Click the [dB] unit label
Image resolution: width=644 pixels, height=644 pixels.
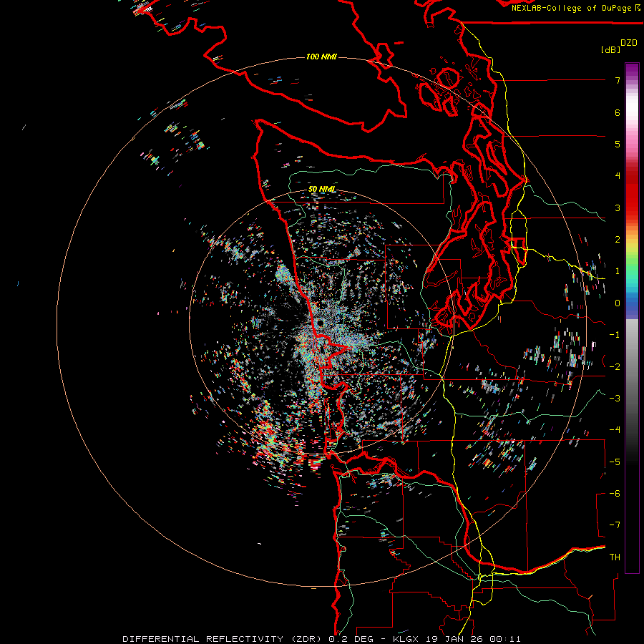[x=610, y=50]
